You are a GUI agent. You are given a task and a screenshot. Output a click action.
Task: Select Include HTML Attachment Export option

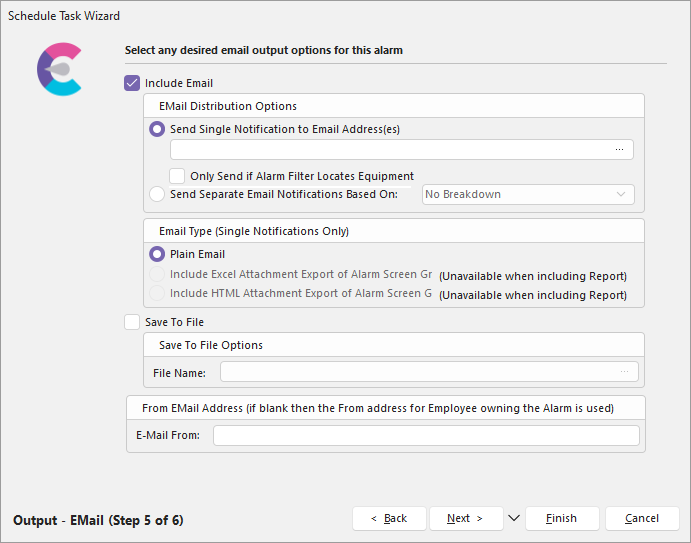point(156,294)
